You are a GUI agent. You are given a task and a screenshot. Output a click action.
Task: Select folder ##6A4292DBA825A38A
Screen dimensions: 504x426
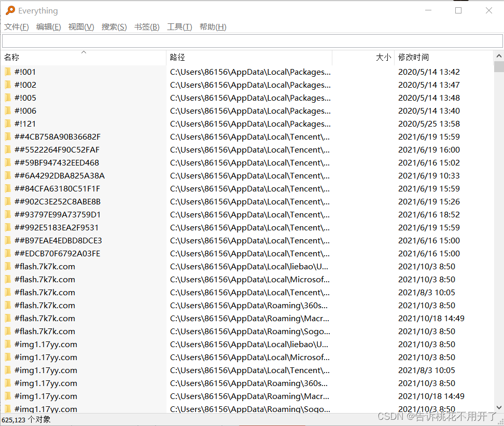coord(60,176)
